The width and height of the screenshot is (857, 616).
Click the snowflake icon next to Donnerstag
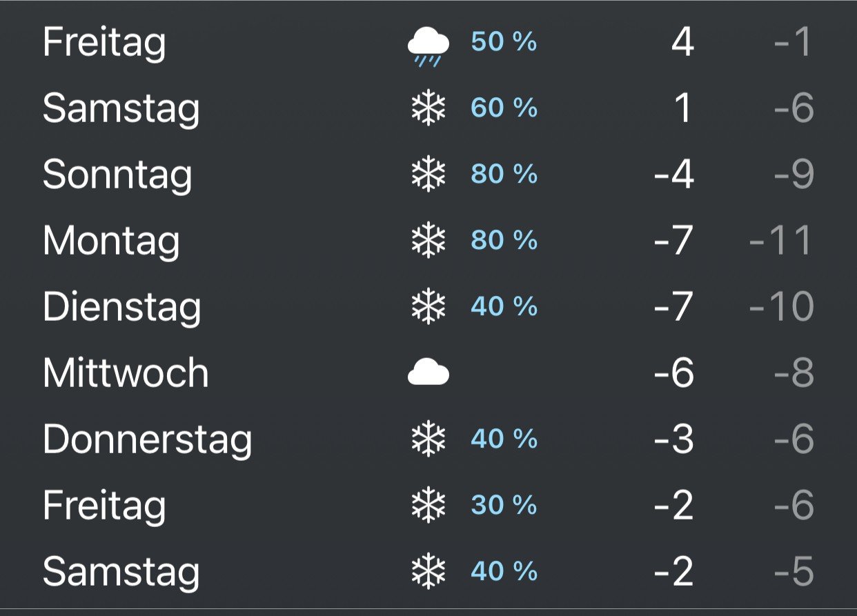click(x=428, y=440)
